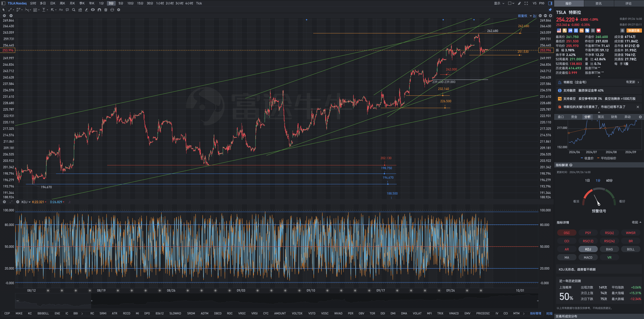Viewport: 644px width, 319px height.
Task: Select the MACD indicator pill
Action: pyautogui.click(x=588, y=257)
